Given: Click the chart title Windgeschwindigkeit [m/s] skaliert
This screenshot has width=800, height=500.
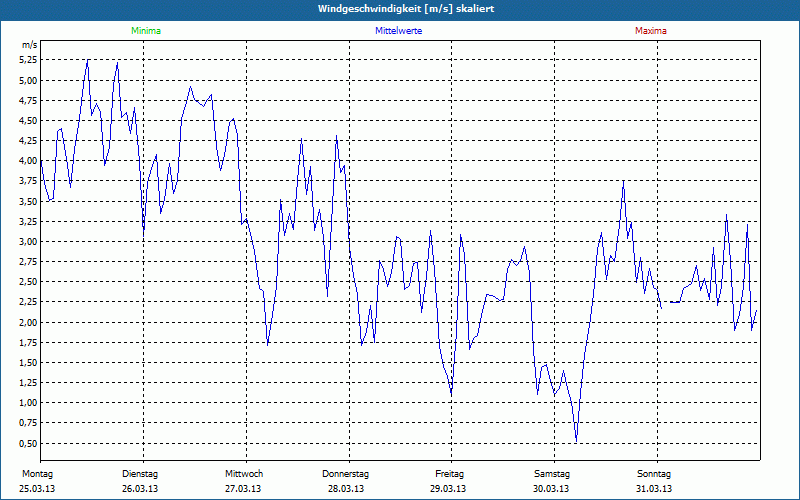Looking at the screenshot, I should (x=406, y=9).
